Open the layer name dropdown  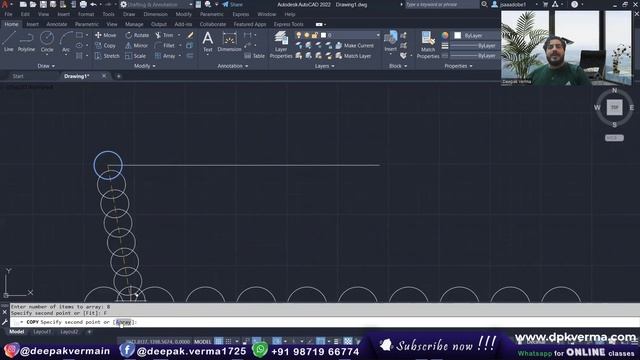pos(378,35)
